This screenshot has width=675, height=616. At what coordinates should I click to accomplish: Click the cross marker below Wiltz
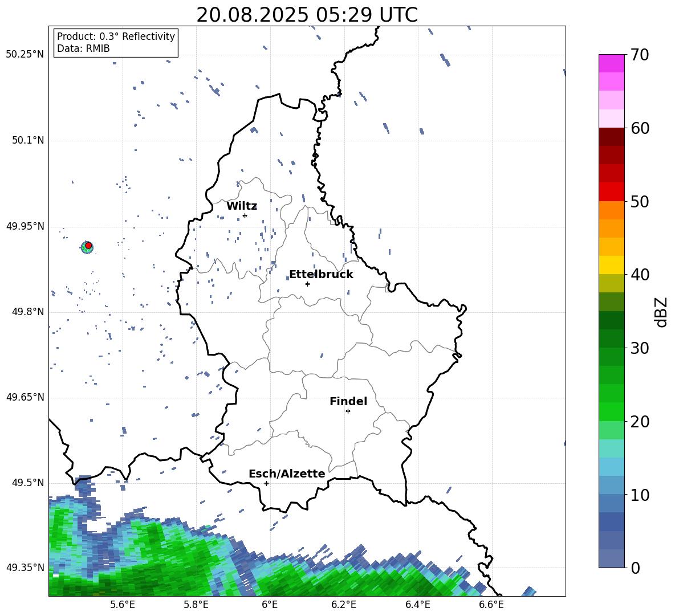coord(245,215)
